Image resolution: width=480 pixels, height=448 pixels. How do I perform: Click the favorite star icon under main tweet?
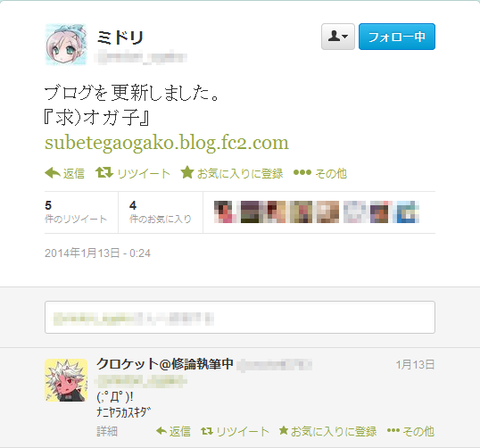[x=187, y=172]
